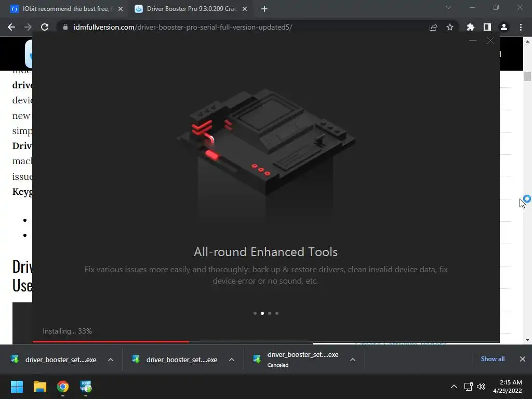Reload the current web page
532x399 pixels.
pos(45,27)
